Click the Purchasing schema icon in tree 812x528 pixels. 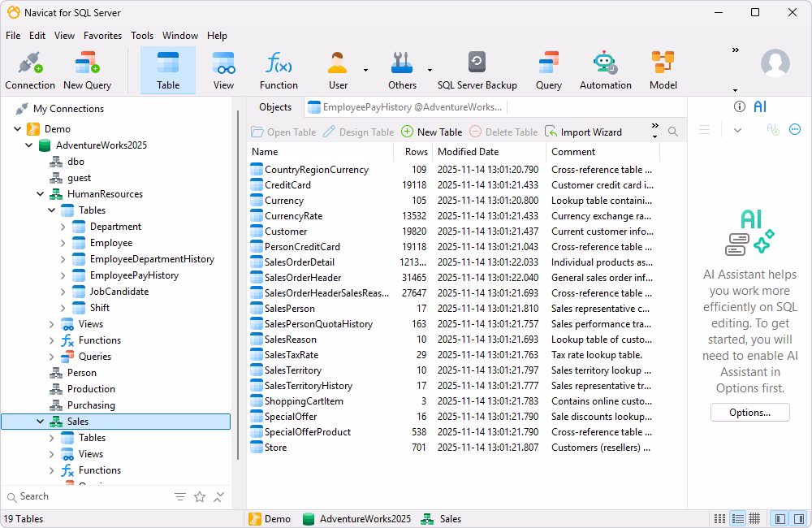56,405
